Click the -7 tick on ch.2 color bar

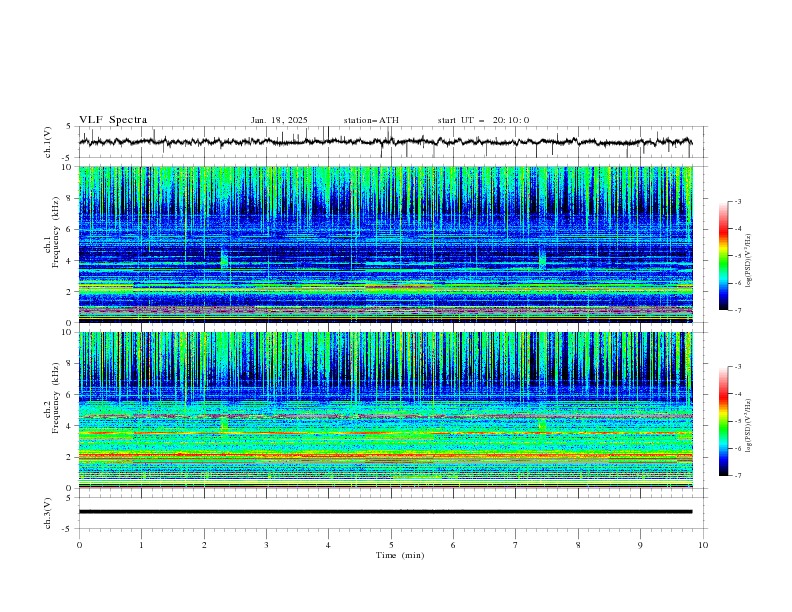click(x=738, y=475)
